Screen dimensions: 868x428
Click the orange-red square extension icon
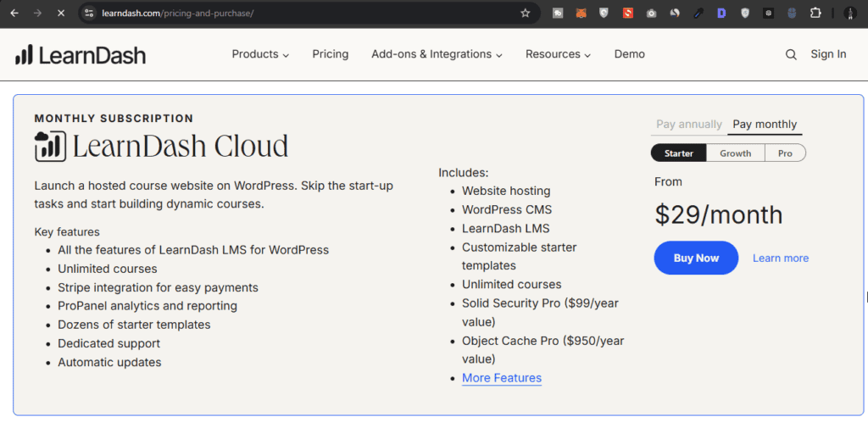628,13
